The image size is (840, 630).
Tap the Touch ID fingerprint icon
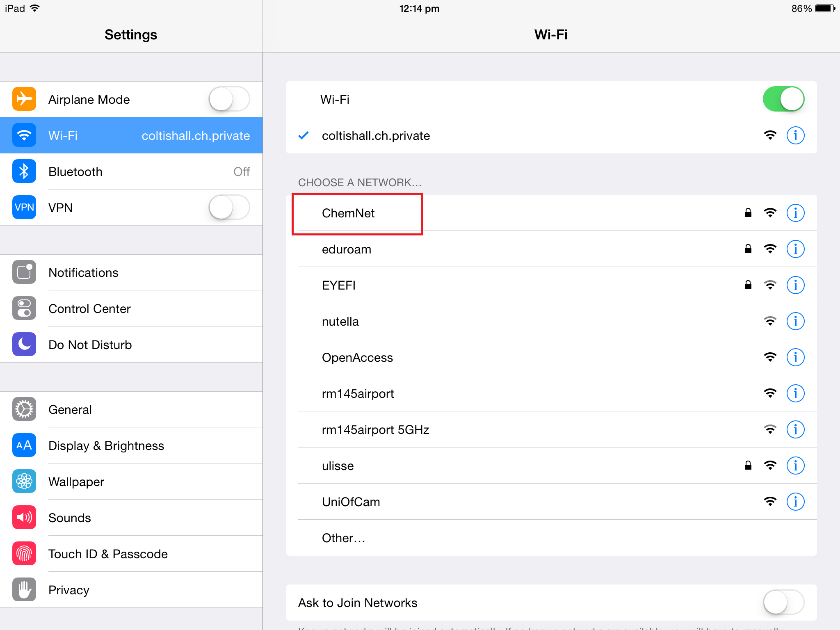click(x=24, y=554)
